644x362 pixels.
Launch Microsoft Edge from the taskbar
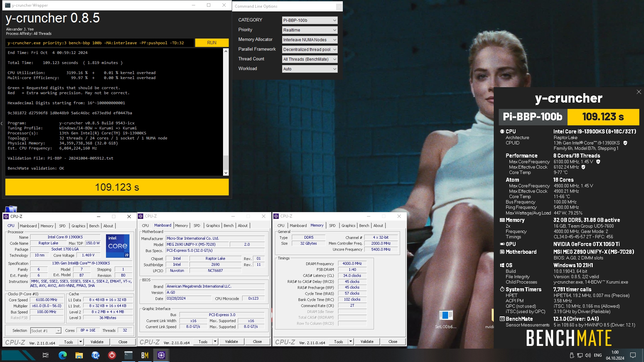pos(63,355)
